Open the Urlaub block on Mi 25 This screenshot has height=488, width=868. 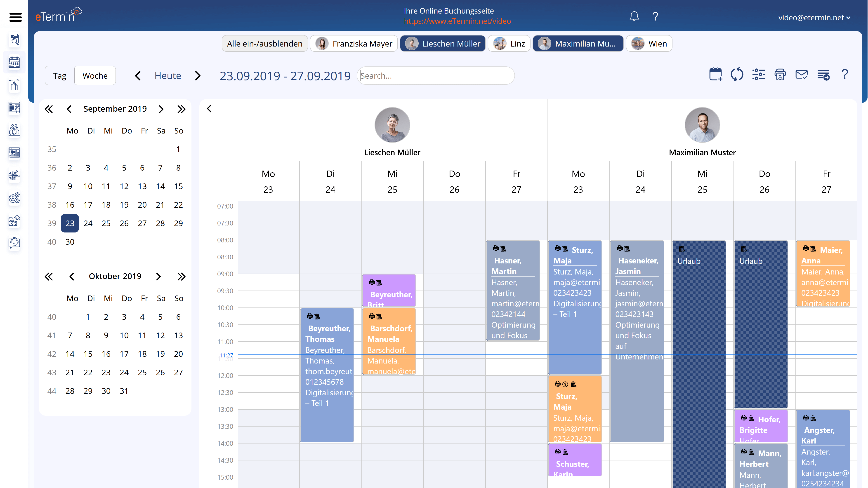pos(699,364)
